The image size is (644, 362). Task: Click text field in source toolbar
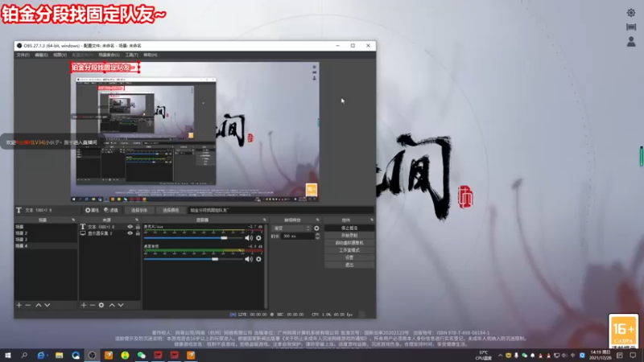click(x=281, y=210)
